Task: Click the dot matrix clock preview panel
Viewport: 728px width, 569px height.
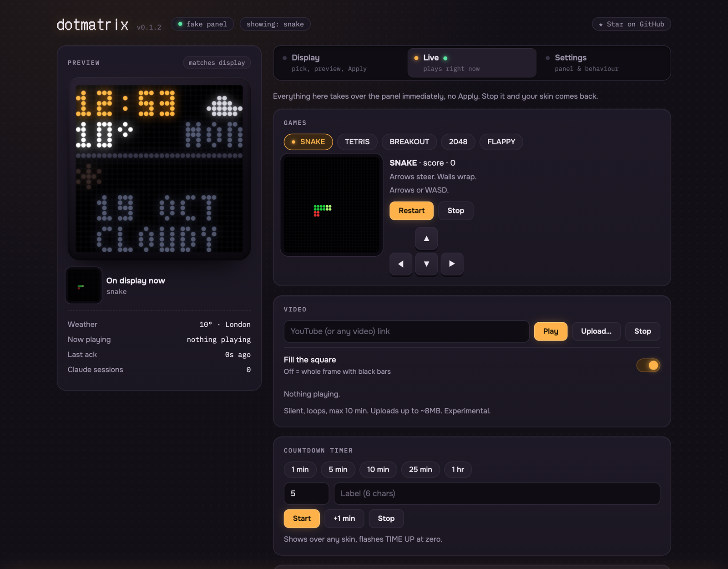Action: pyautogui.click(x=159, y=169)
